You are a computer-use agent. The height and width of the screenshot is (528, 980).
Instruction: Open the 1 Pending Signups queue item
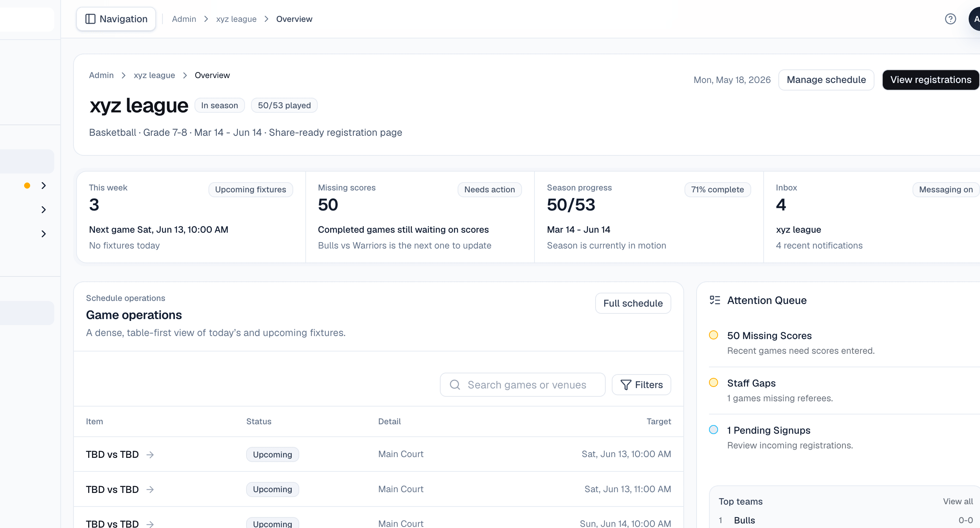(845, 437)
